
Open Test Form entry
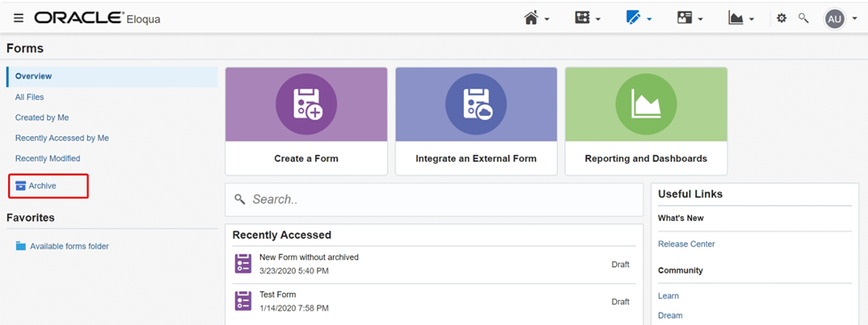278,295
